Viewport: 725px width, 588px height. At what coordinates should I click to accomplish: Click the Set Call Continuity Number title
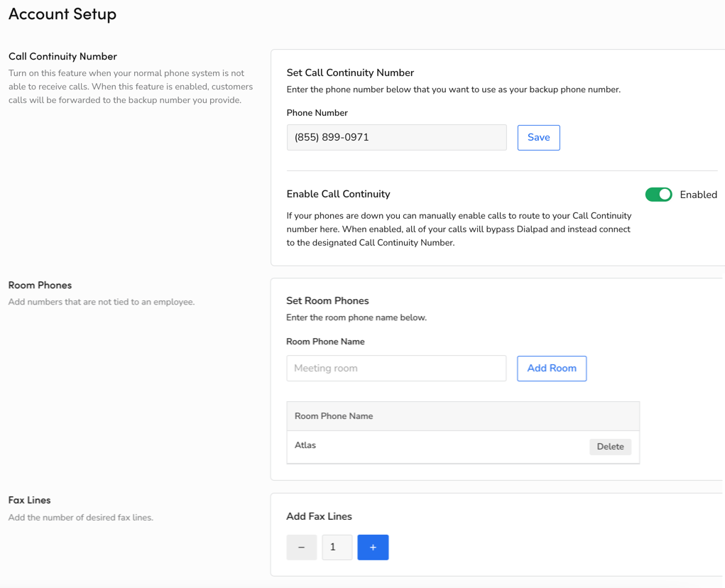(x=350, y=72)
